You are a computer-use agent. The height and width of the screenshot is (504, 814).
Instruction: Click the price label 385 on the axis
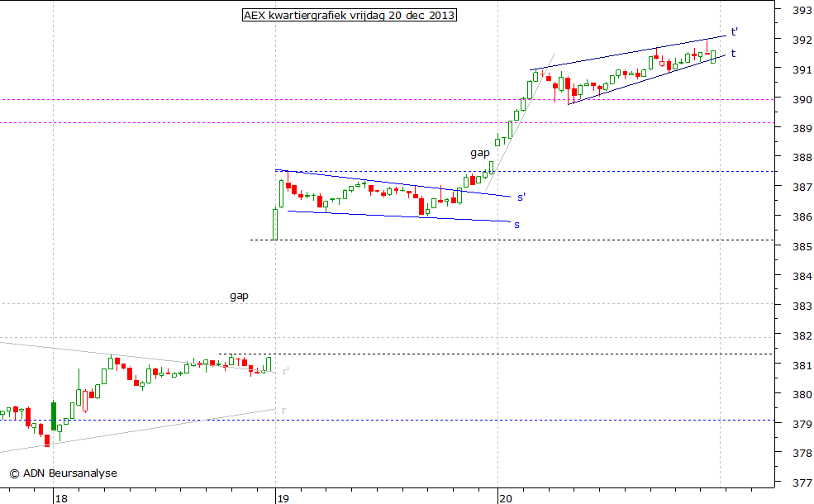[x=802, y=246]
